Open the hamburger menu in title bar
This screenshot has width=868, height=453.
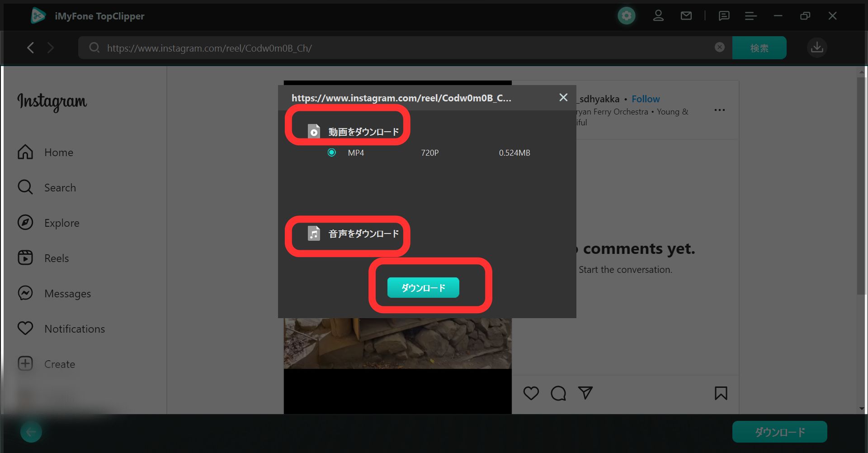tap(750, 16)
